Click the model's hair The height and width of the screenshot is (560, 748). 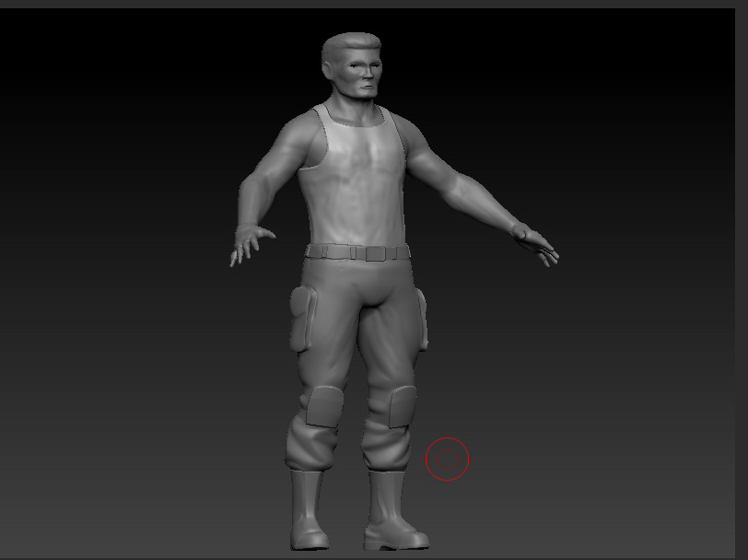(350, 46)
